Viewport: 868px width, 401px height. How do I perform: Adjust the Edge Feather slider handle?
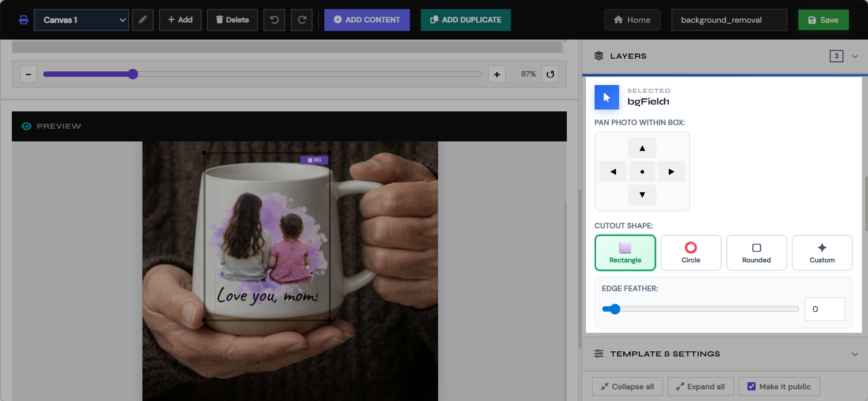click(x=615, y=309)
